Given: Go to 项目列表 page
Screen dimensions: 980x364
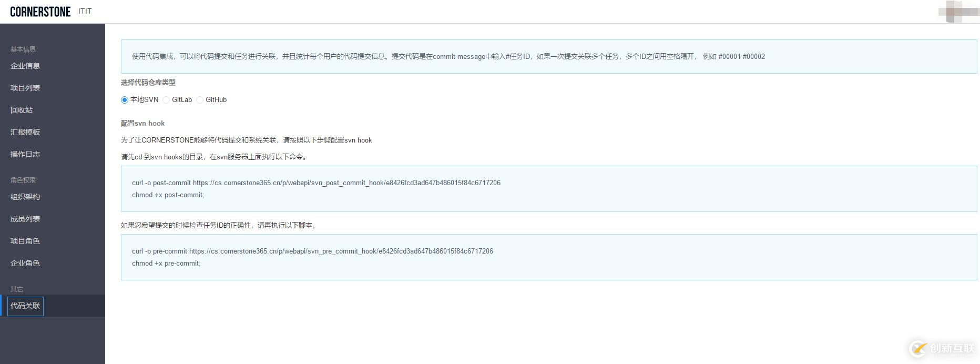Looking at the screenshot, I should pos(25,88).
